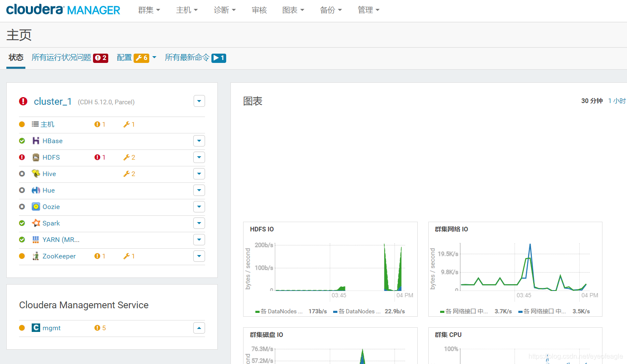Click the mgmt service icon

coord(36,328)
